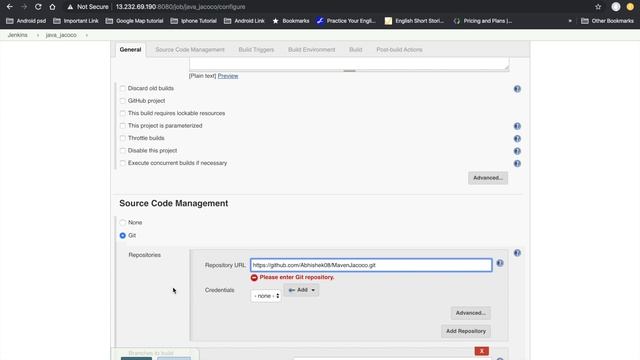The width and height of the screenshot is (640, 360).
Task: Open the Build Triggers tab
Action: tap(256, 49)
